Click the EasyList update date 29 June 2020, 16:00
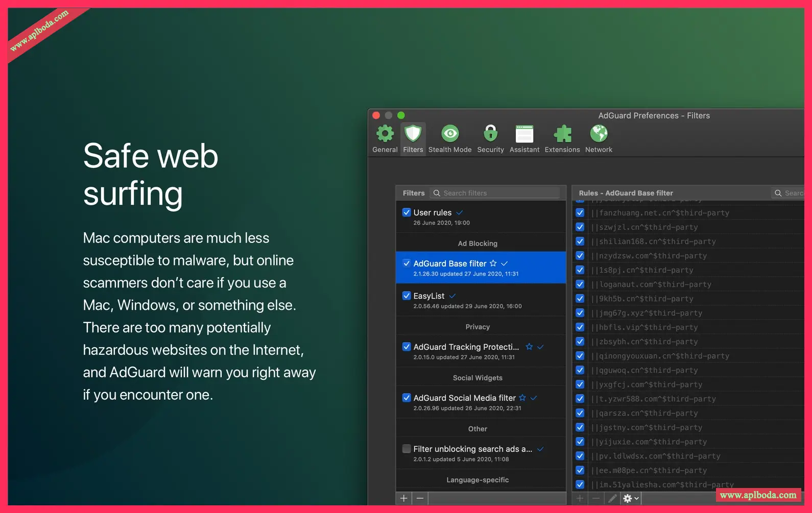Image resolution: width=812 pixels, height=513 pixels. click(x=493, y=306)
